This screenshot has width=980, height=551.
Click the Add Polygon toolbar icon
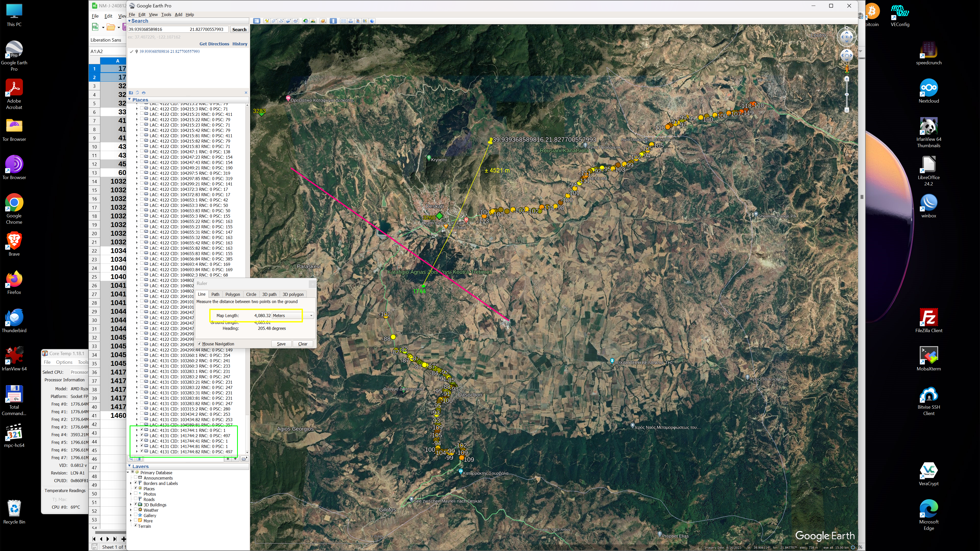point(274,21)
